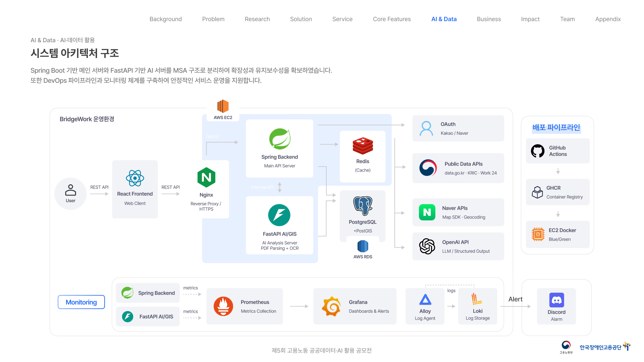
Task: Select the '(Cache)' text under Redis
Action: [x=363, y=170]
